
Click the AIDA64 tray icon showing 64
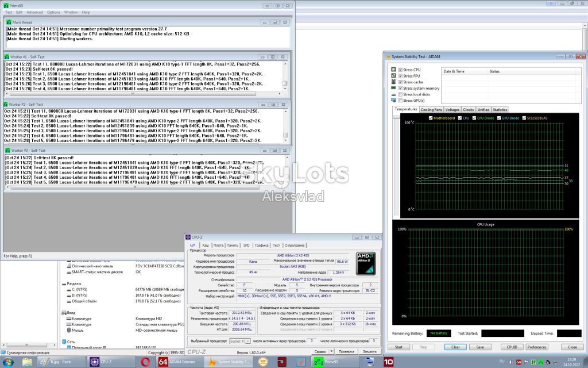pos(519,362)
